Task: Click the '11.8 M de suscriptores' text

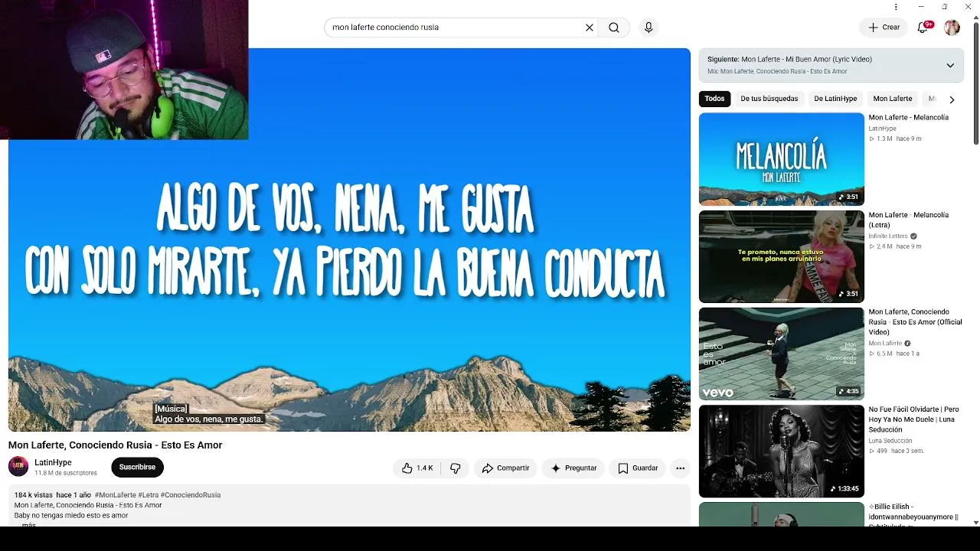Action: pos(66,474)
